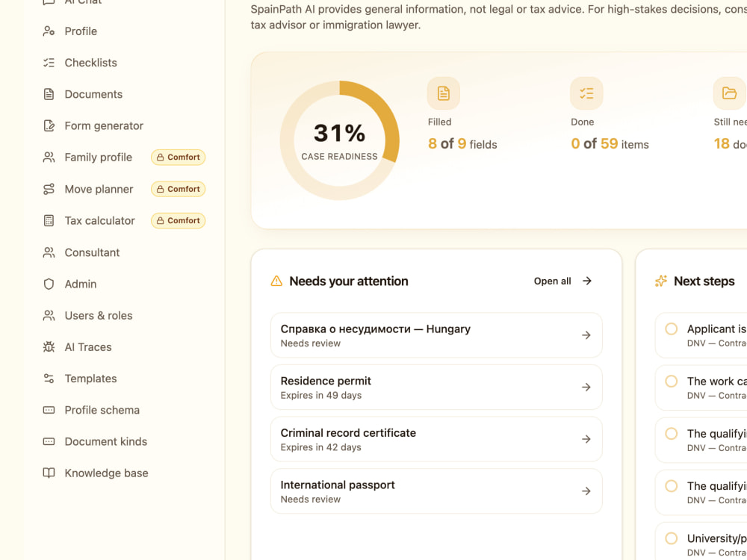
Task: Go to Templates
Action: click(x=90, y=379)
